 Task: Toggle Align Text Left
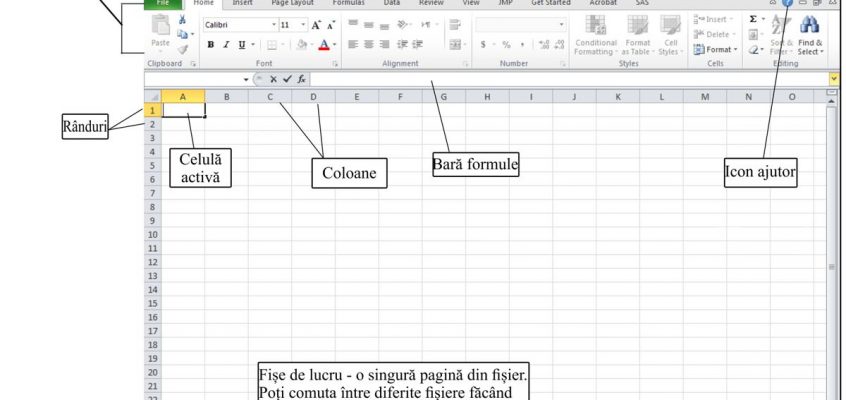[x=353, y=44]
